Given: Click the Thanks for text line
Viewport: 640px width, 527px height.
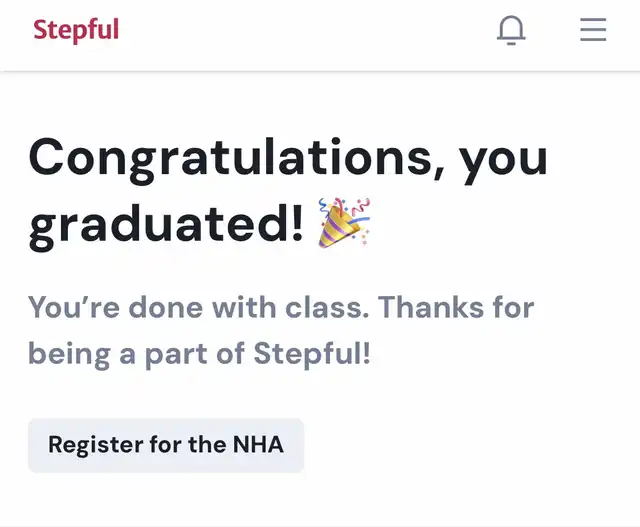Looking at the screenshot, I should [456, 307].
